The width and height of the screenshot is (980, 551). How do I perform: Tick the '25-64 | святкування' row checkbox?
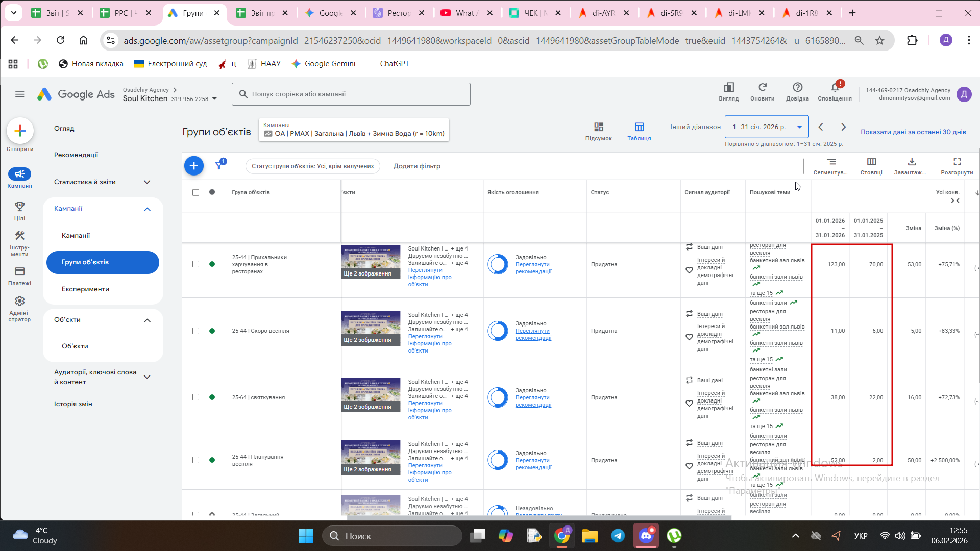[x=195, y=397]
